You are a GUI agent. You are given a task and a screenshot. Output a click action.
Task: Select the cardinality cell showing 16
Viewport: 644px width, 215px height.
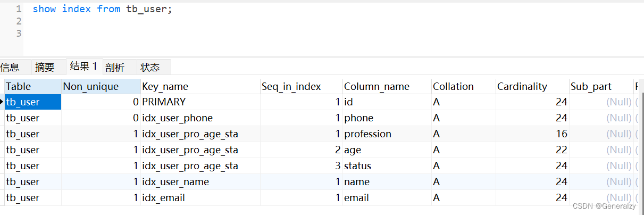pos(562,134)
